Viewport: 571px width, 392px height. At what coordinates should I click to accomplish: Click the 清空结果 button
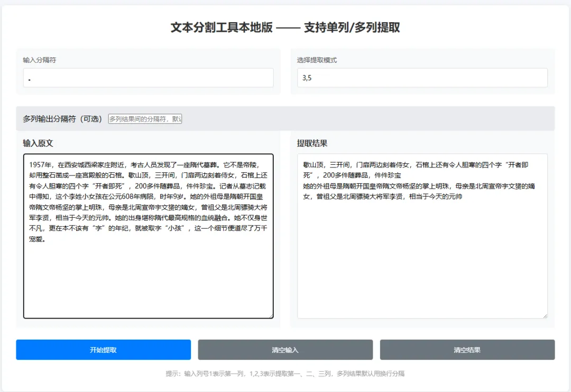point(467,349)
